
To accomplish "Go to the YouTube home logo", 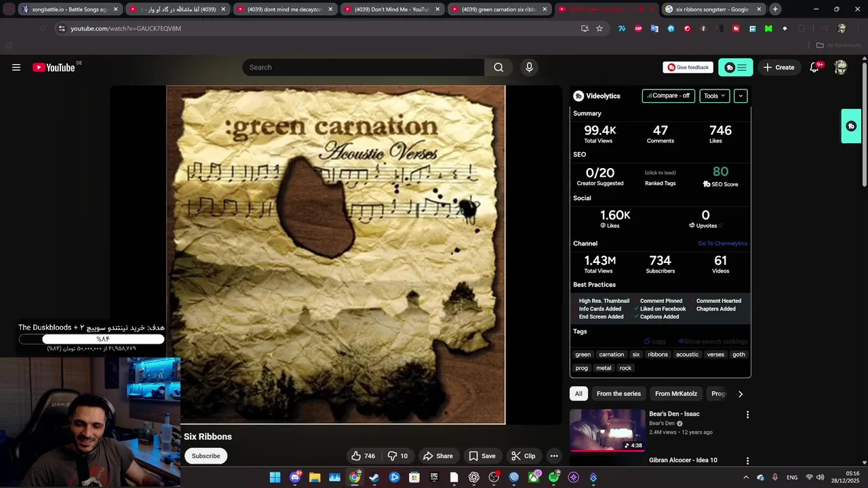I will click(54, 67).
